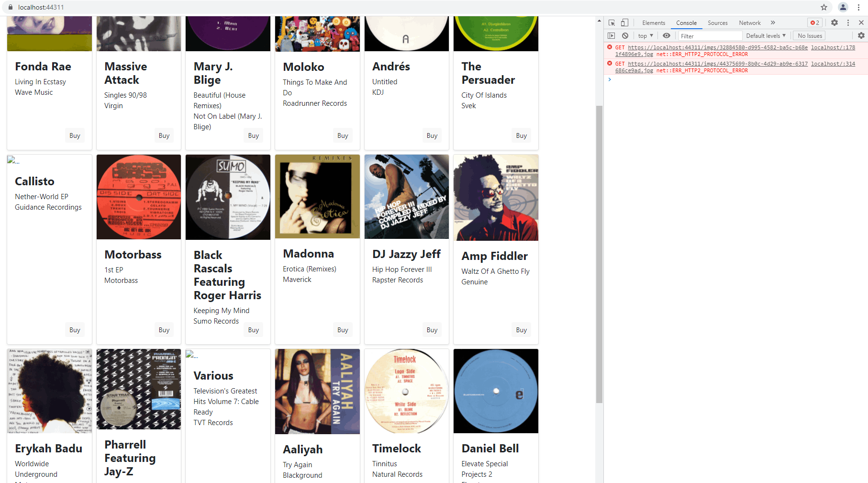
Task: Switch to the Elements tab
Action: coord(654,23)
